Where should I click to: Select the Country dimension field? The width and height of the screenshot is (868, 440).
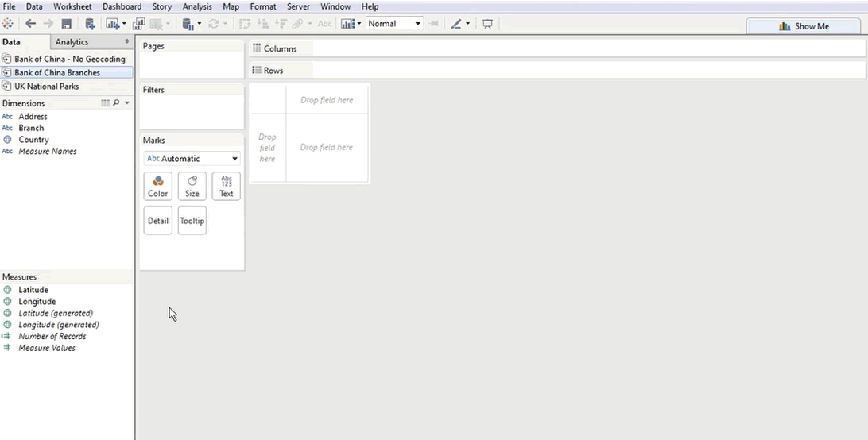coord(33,139)
